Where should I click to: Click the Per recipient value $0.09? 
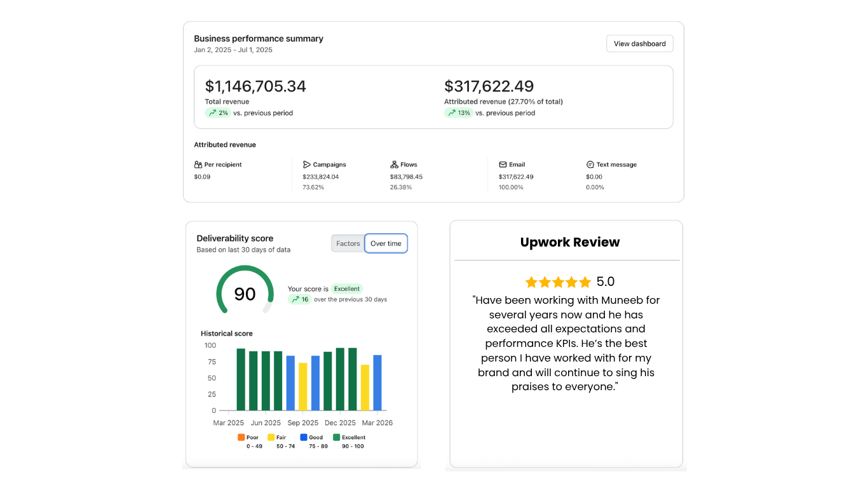click(x=202, y=177)
